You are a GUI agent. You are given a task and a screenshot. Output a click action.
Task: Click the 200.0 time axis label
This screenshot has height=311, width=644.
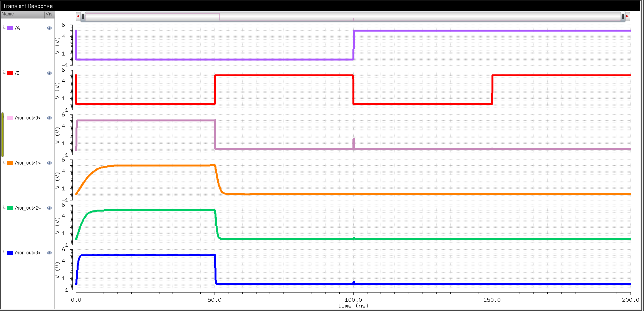[631, 299]
